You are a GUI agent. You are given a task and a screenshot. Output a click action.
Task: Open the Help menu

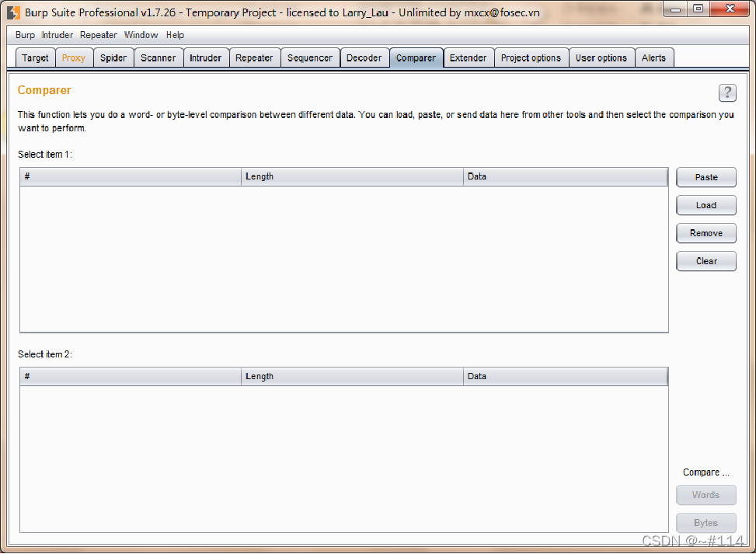coord(175,35)
